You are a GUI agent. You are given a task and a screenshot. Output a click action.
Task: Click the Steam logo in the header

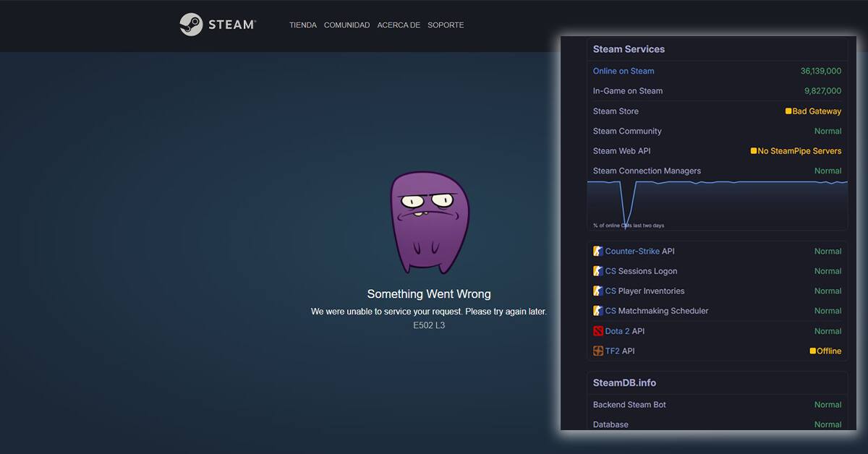click(218, 25)
